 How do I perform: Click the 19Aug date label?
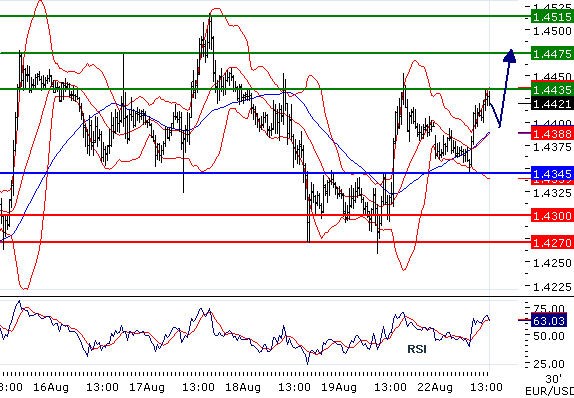pos(339,387)
